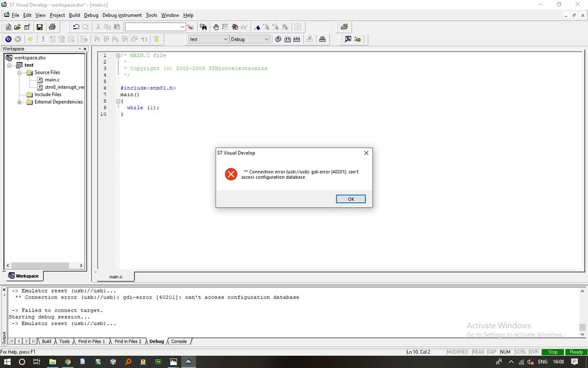The height and width of the screenshot is (368, 588).
Task: Expand the External Dependencies folder
Action: (19, 102)
